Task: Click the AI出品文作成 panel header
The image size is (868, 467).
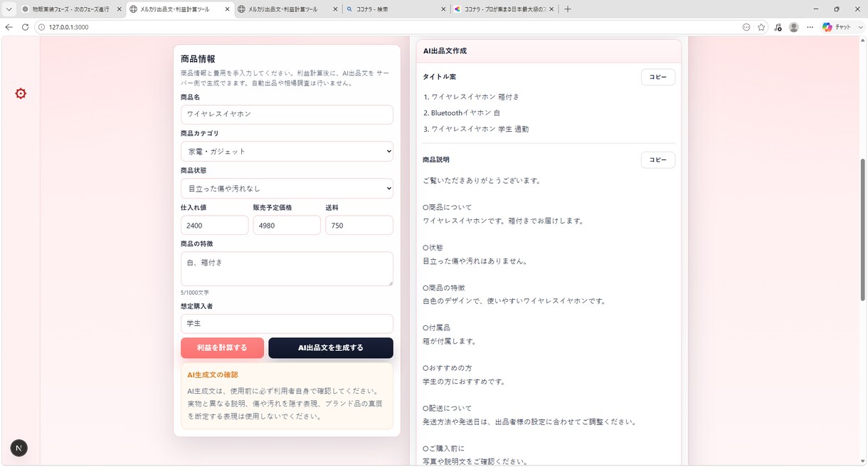Action: tap(549, 51)
